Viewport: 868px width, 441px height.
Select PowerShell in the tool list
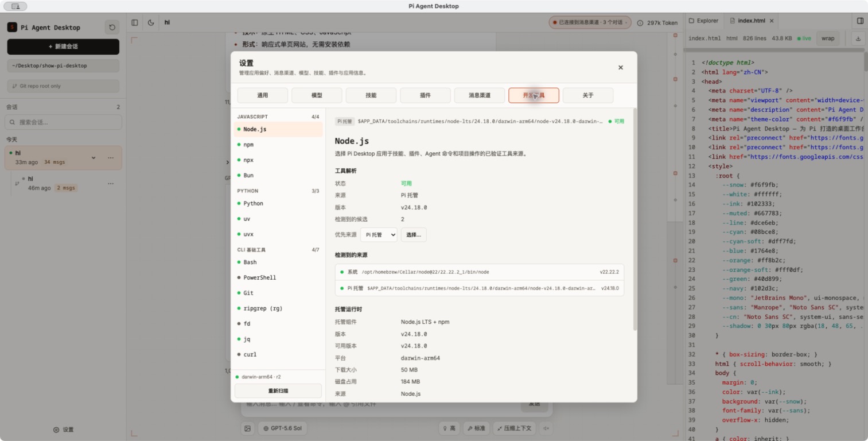[x=278, y=278]
